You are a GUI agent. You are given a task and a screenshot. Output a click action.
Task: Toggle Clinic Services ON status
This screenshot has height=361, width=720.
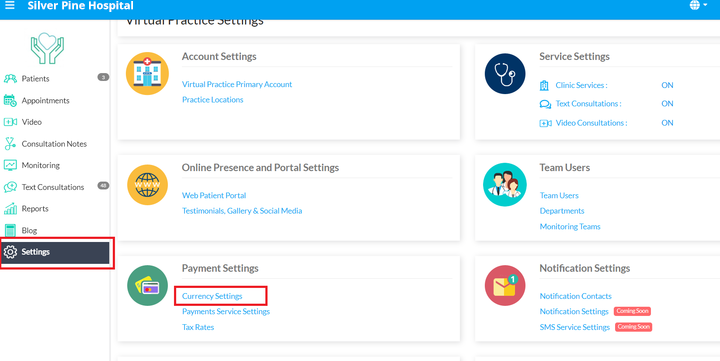(x=667, y=85)
